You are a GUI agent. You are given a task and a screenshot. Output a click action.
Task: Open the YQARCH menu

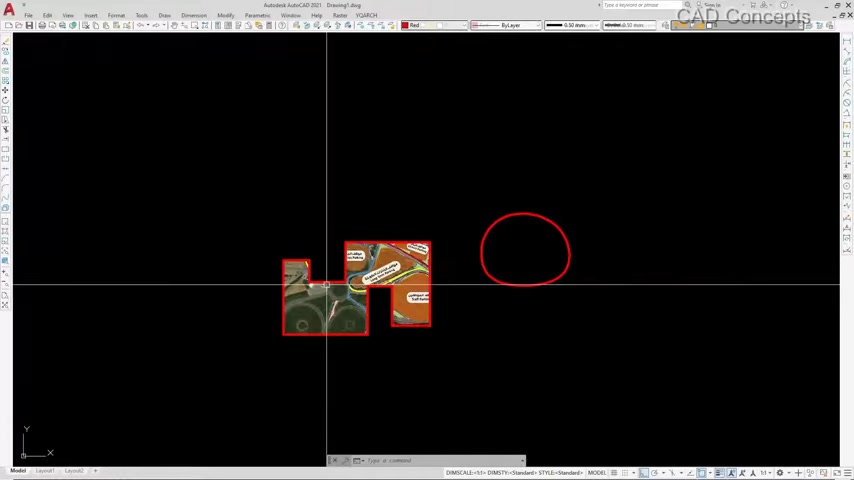coord(366,15)
